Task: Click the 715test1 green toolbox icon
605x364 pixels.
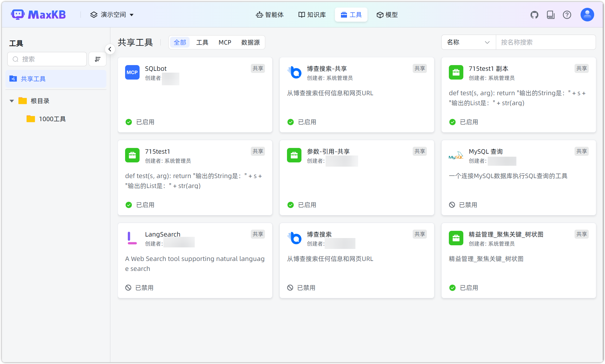Action: [132, 155]
